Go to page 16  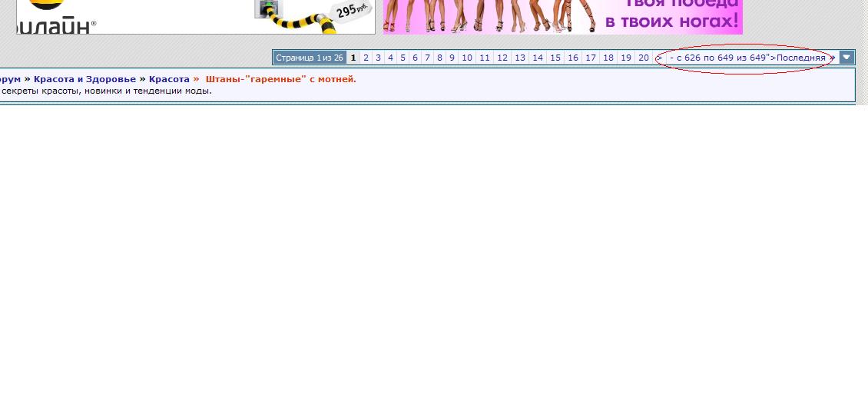[573, 58]
